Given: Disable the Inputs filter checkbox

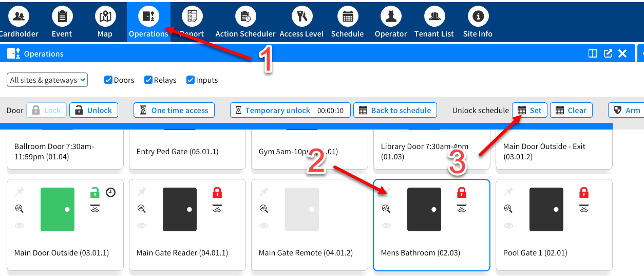Looking at the screenshot, I should click(x=191, y=80).
